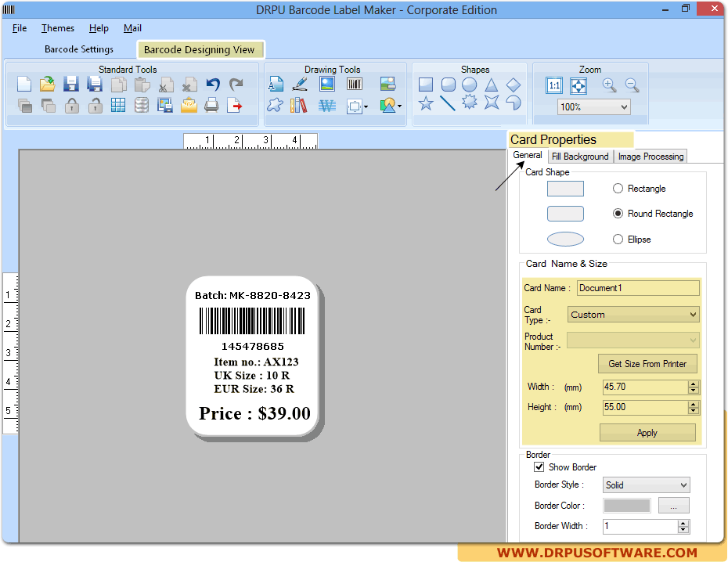
Task: Select Rectangle card shape
Action: click(618, 189)
